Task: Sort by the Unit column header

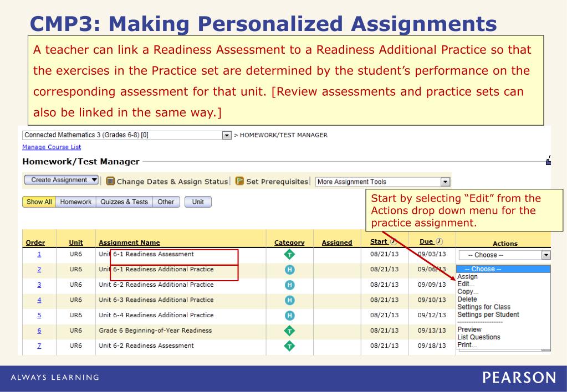Action: point(76,243)
